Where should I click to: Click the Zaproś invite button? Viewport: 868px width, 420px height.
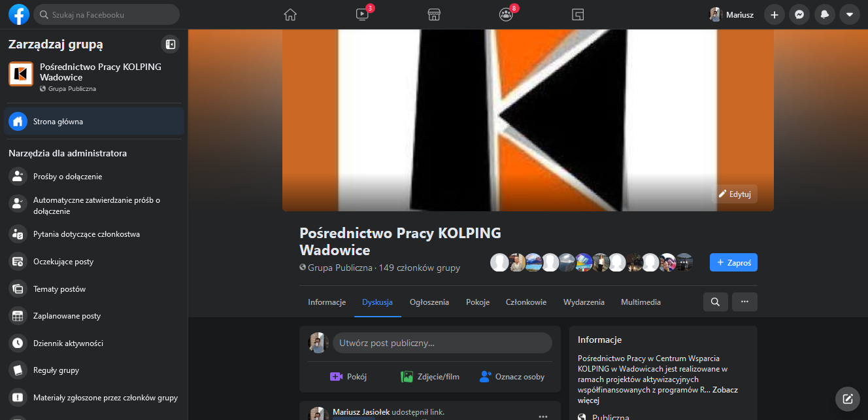point(733,262)
